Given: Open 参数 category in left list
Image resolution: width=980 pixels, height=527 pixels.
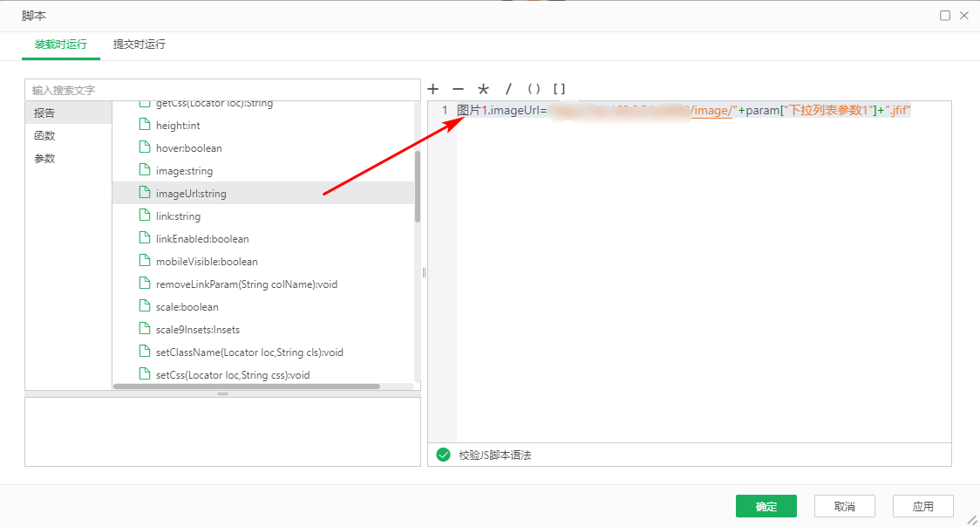Looking at the screenshot, I should click(x=44, y=159).
